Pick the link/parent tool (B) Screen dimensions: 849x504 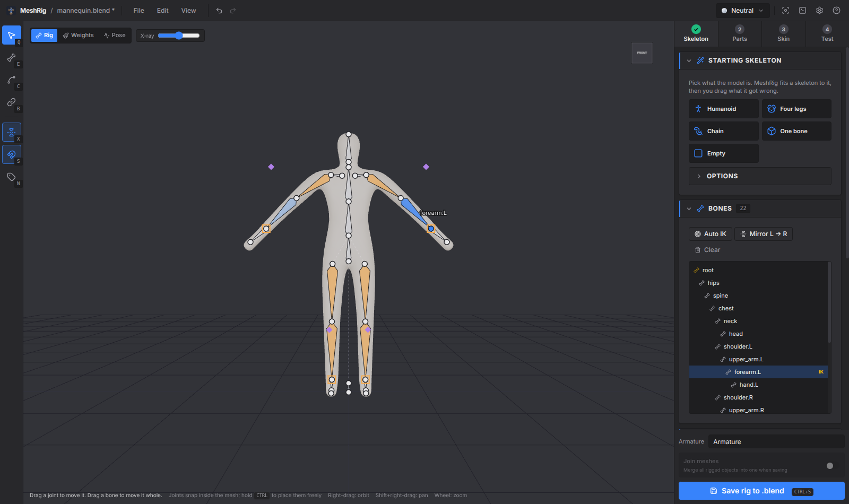(x=12, y=102)
